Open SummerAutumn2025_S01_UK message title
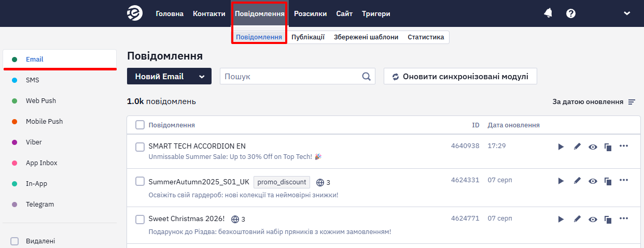The height and width of the screenshot is (248, 644). click(x=199, y=182)
